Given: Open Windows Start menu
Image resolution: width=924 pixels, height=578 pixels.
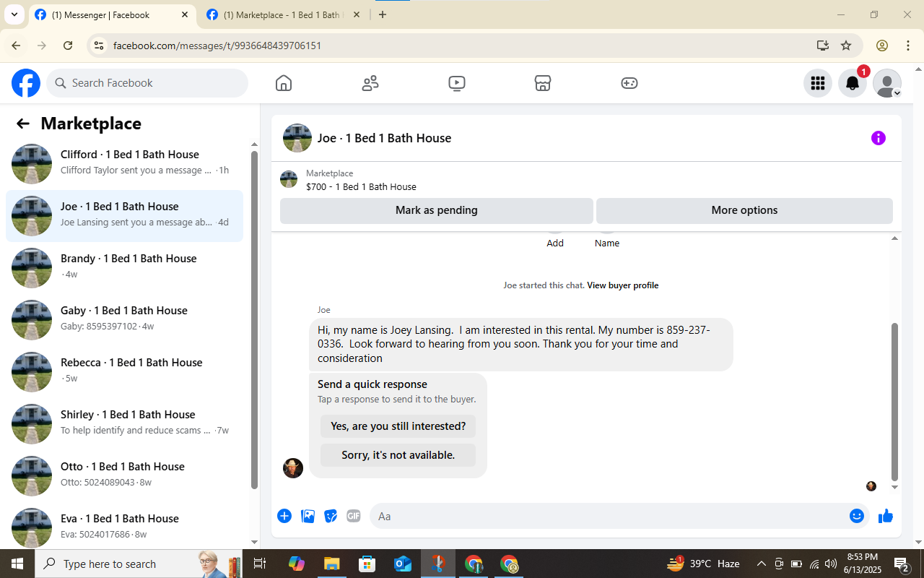Looking at the screenshot, I should pos(17,564).
